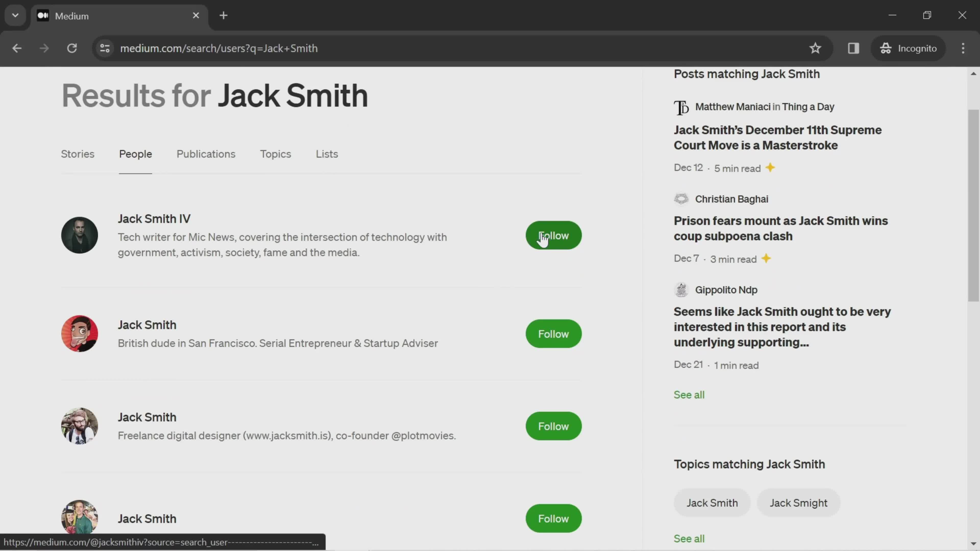Click the scrollbar up arrow
Screen dimensions: 980x551
973,74
